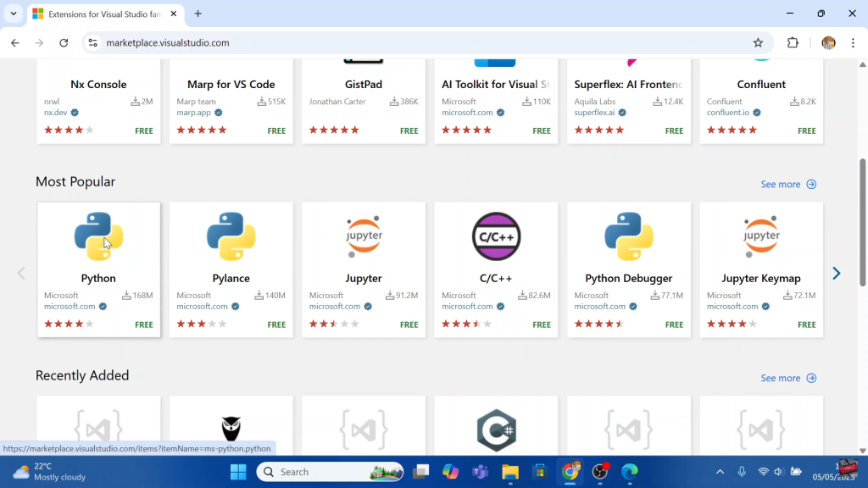Viewport: 868px width, 488px height.
Task: Open the Marp for VS Code title
Action: tap(231, 84)
